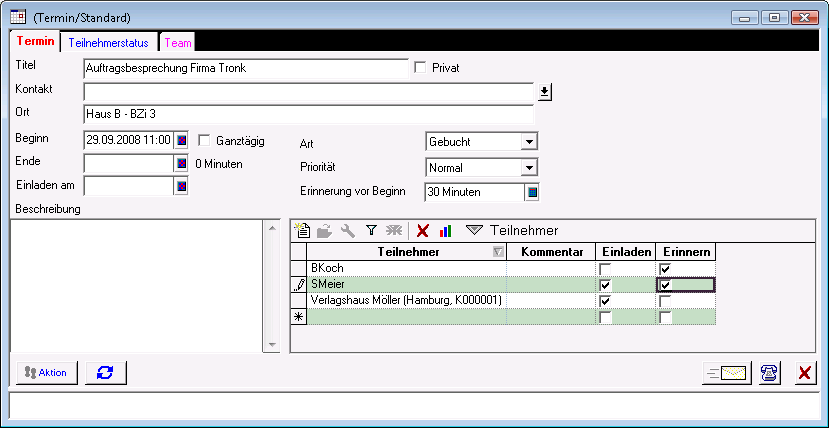Open the calendar picker for Einladen am

pos(181,185)
